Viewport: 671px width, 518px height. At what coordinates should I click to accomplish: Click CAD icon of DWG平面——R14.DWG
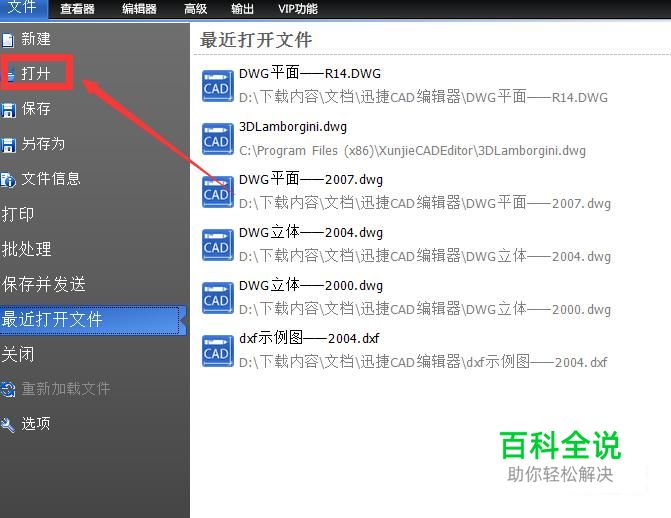pyautogui.click(x=217, y=86)
